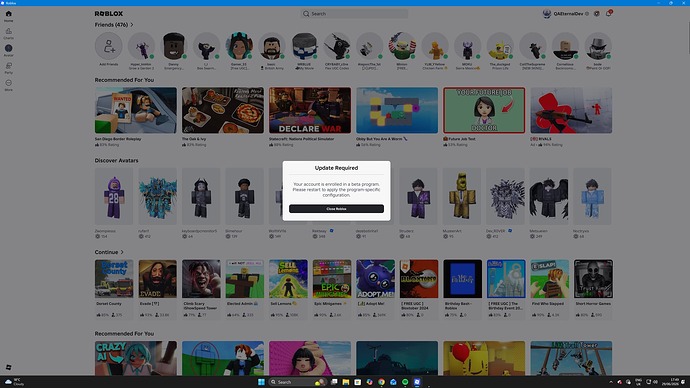Image resolution: width=690 pixels, height=388 pixels.
Task: Open the RIVALS game thumbnail
Action: click(571, 110)
